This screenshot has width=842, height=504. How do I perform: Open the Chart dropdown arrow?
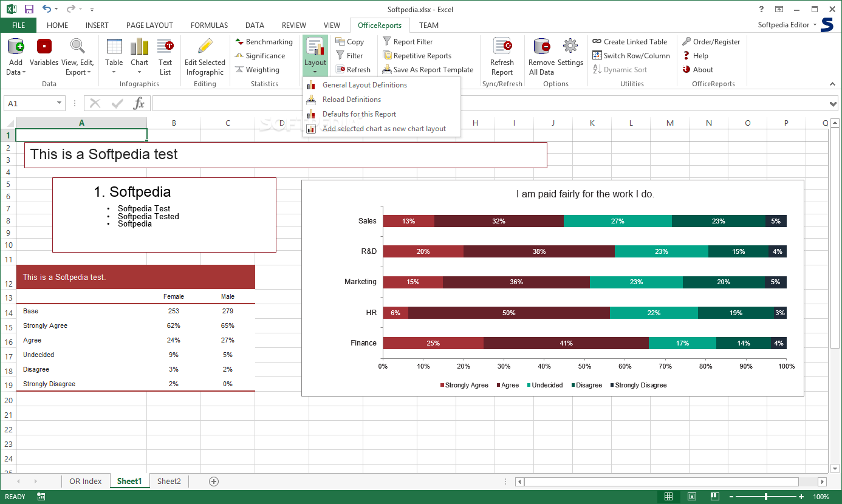(139, 72)
